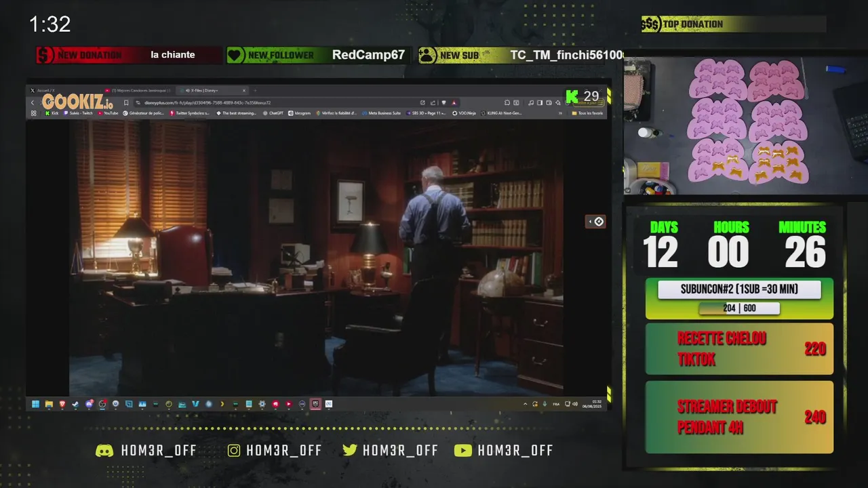The width and height of the screenshot is (868, 488).
Task: Open the Brave Rewards triangle icon
Action: pyautogui.click(x=454, y=102)
